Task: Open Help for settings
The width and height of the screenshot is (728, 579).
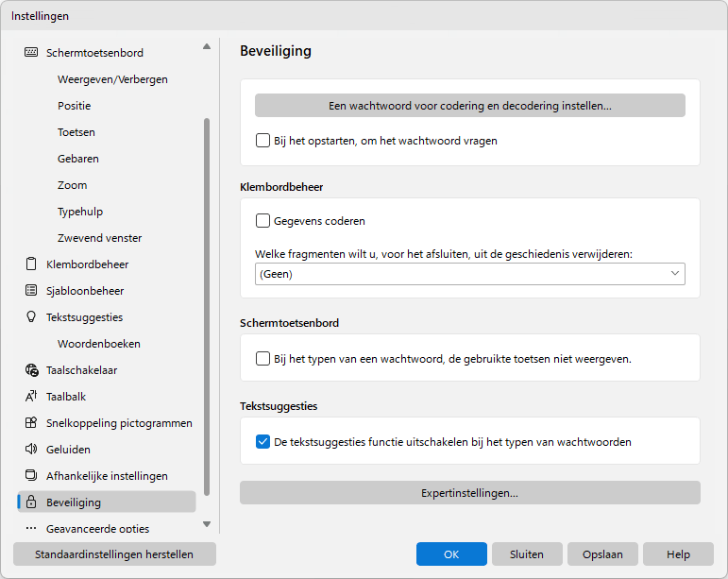Action: coord(678,553)
